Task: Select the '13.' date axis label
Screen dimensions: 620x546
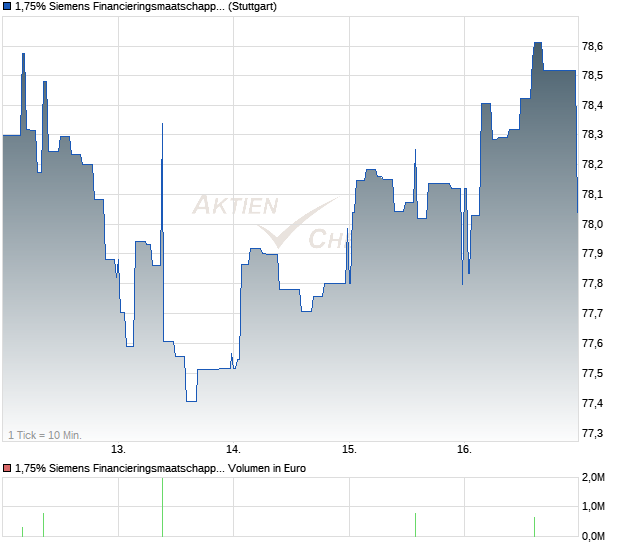Action: coord(118,449)
